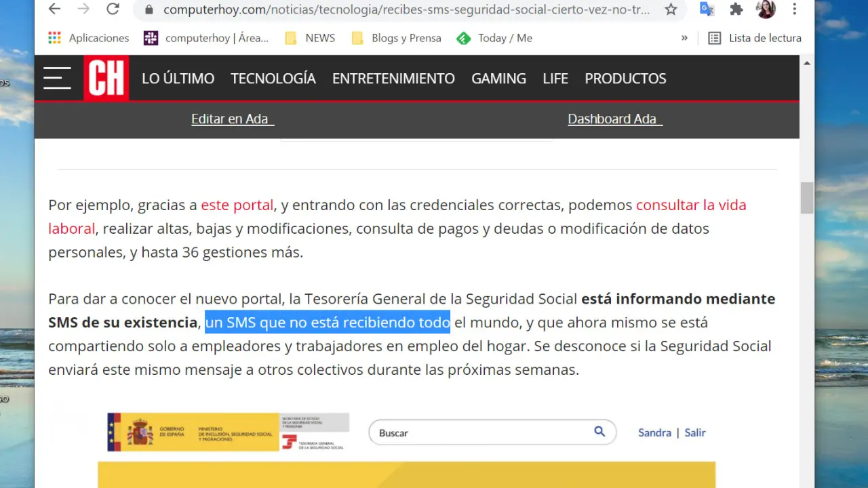Open Chrome three-dot menu
The width and height of the screenshot is (868, 488).
795,9
